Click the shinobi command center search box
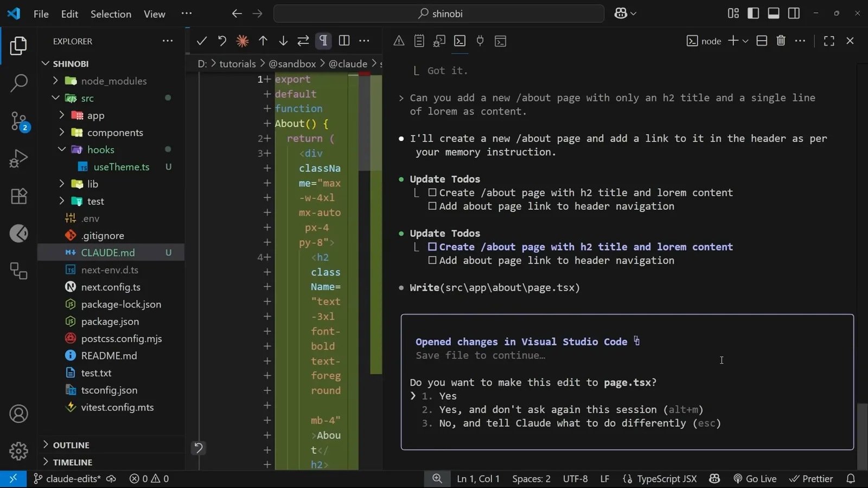This screenshot has height=488, width=868. [439, 14]
